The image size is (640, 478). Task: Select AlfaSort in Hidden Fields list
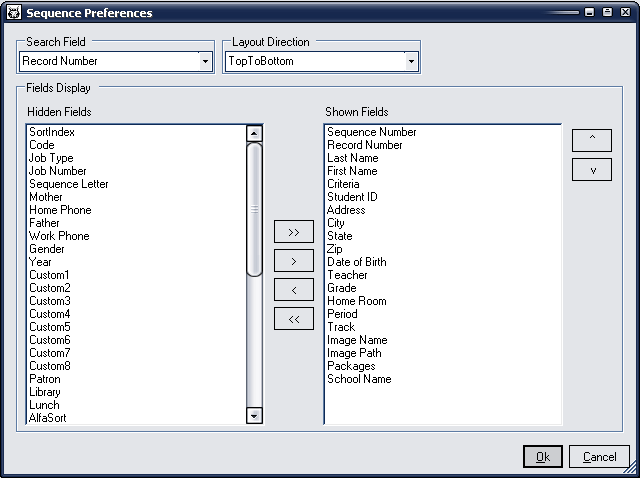tap(48, 418)
